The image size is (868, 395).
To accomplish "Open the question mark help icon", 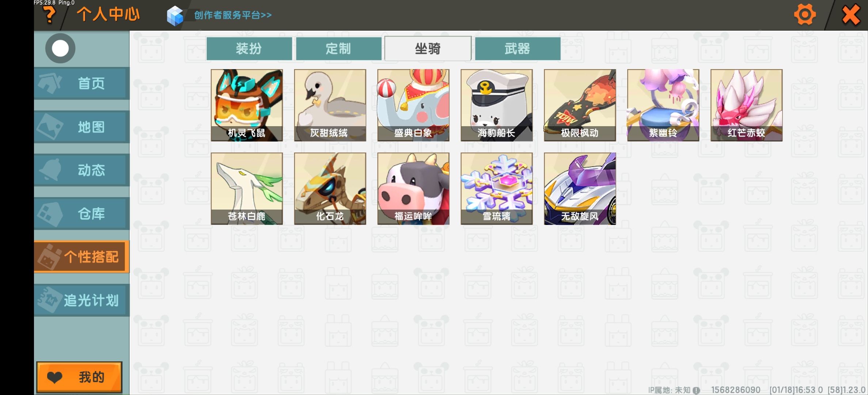I will 49,15.
